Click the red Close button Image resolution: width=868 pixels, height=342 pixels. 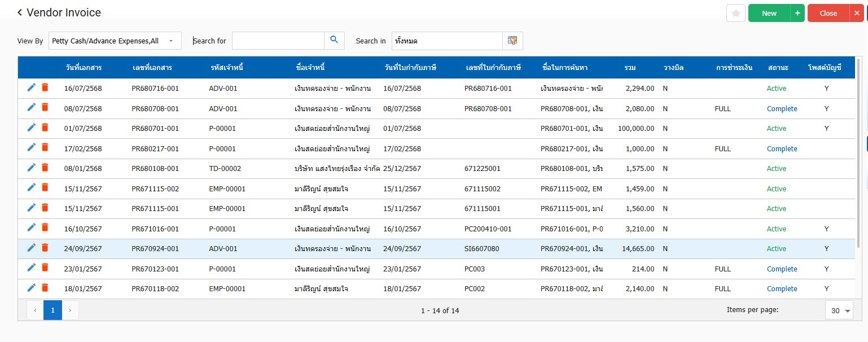pyautogui.click(x=828, y=13)
